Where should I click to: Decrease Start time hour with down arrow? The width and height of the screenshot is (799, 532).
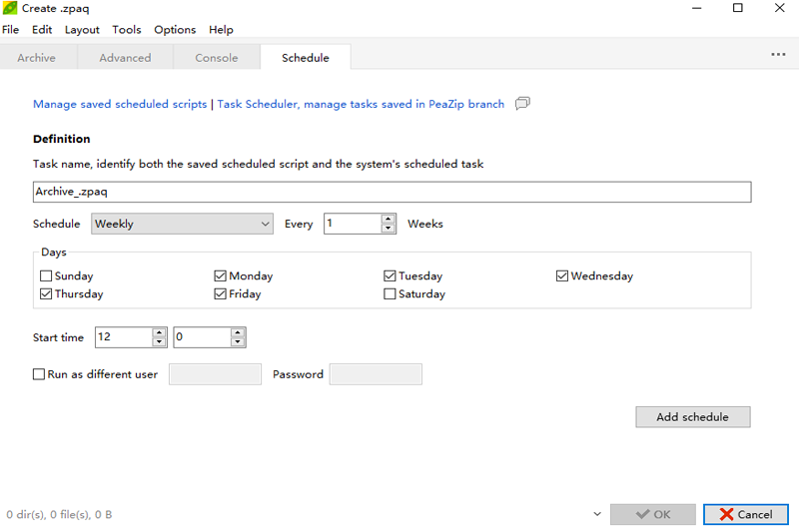(x=159, y=342)
